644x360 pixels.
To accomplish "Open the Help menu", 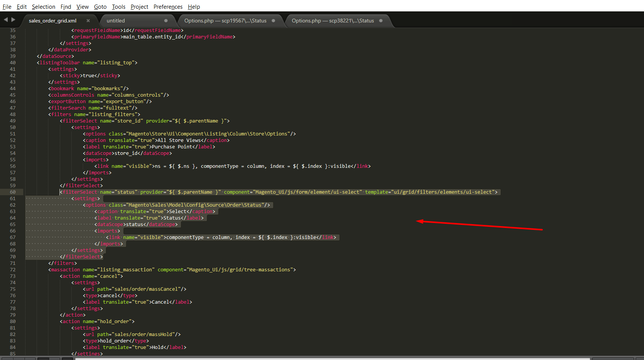I will [194, 6].
